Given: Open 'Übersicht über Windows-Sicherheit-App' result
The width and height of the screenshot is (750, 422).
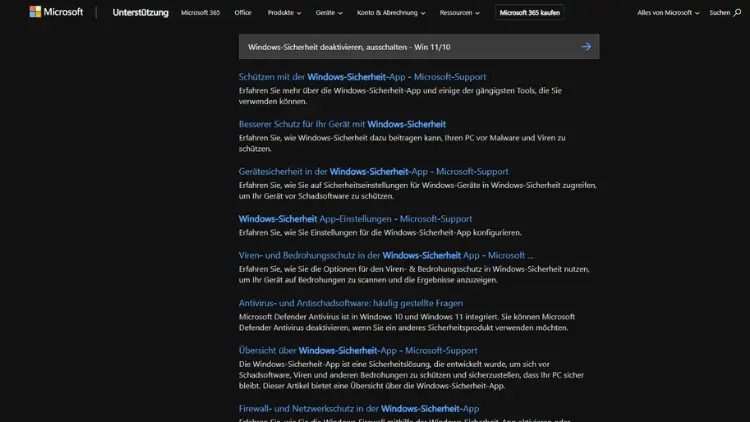Looking at the screenshot, I should pos(358,350).
